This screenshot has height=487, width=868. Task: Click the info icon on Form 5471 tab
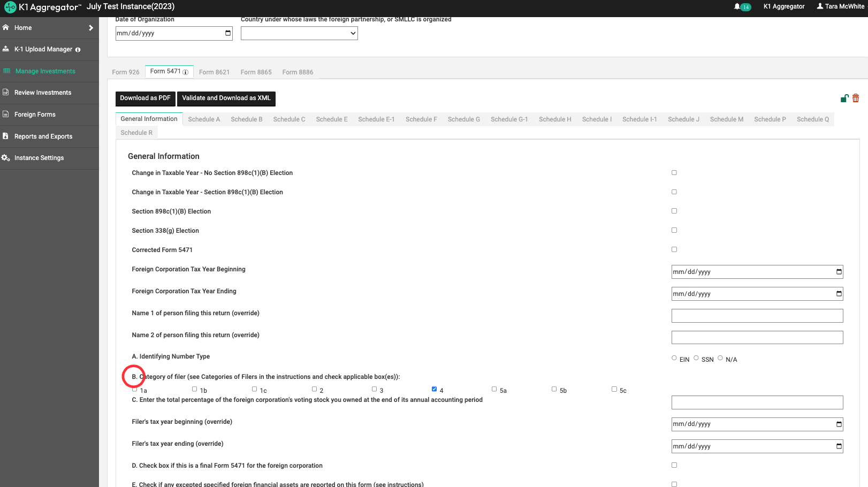(186, 72)
